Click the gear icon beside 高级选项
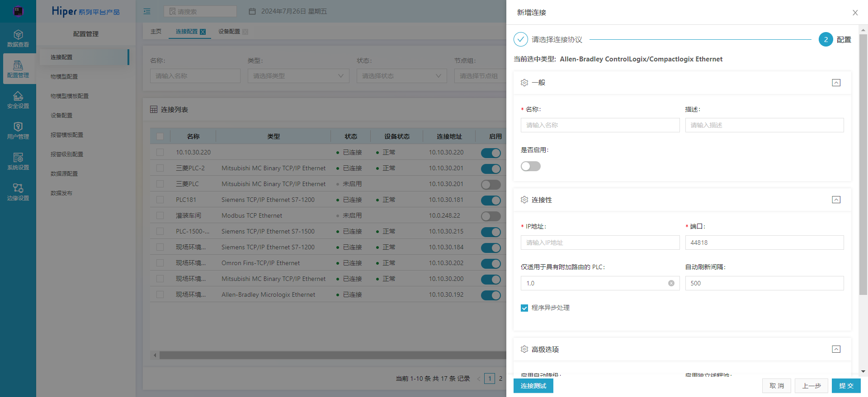Viewport: 868px width, 397px height. click(524, 349)
